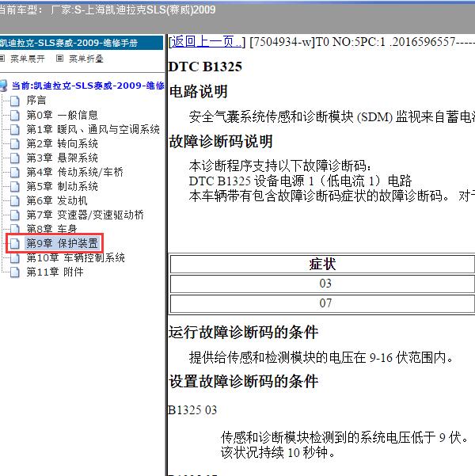Select the root node 当前:凯迪拉克-SLS赛威-2009
475x476 pixels.
(x=88, y=86)
